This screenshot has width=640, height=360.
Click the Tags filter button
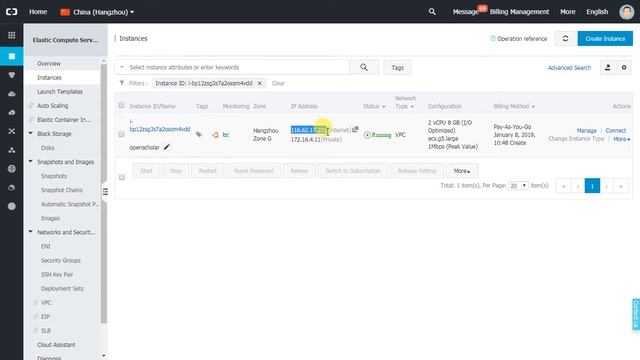pos(397,67)
